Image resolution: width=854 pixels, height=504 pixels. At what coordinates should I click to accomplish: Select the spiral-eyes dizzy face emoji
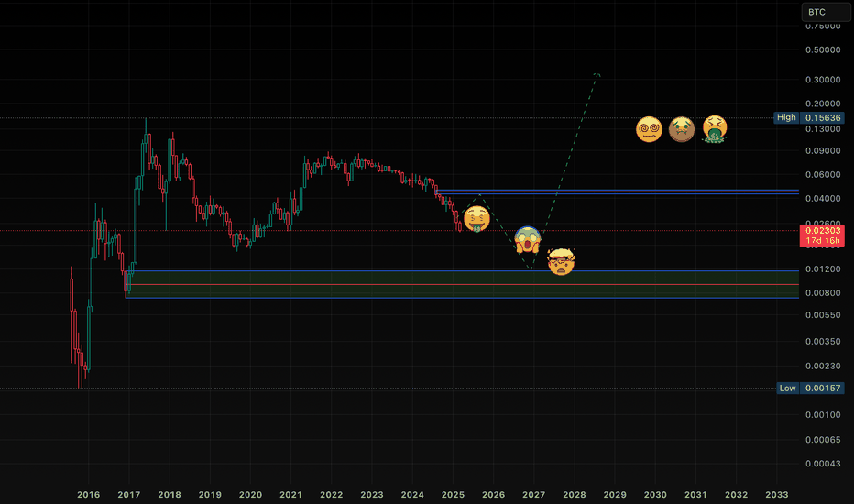649,130
